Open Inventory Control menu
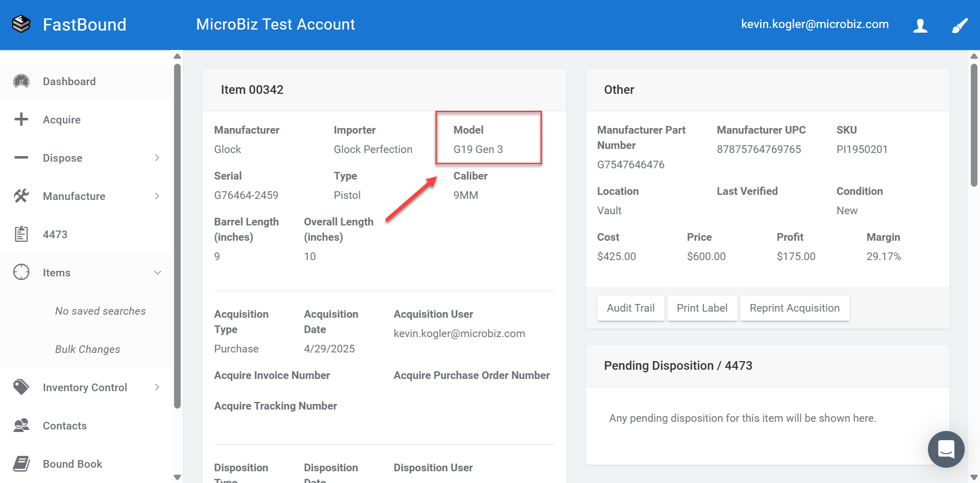980x483 pixels. [x=86, y=387]
